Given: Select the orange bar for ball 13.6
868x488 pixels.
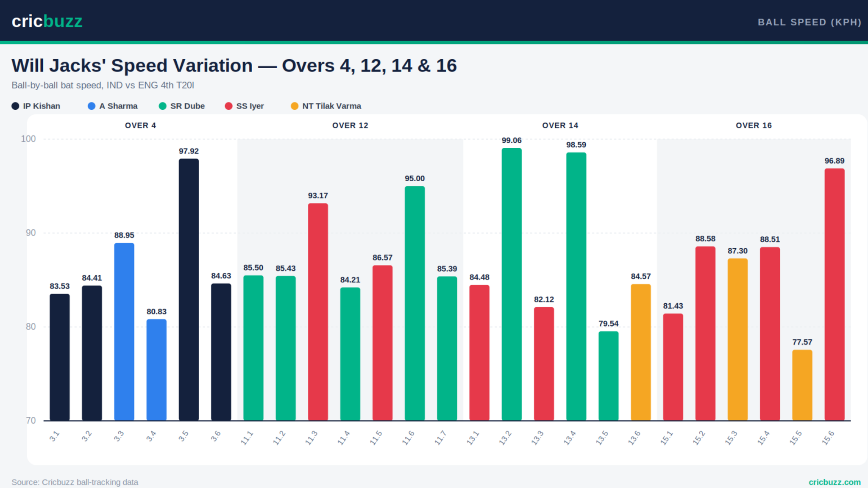Looking at the screenshot, I should 641,352.
